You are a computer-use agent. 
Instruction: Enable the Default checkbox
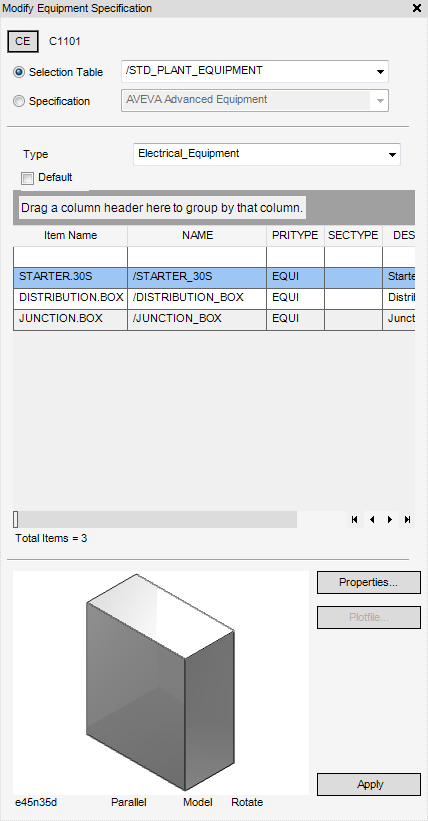pyautogui.click(x=27, y=179)
